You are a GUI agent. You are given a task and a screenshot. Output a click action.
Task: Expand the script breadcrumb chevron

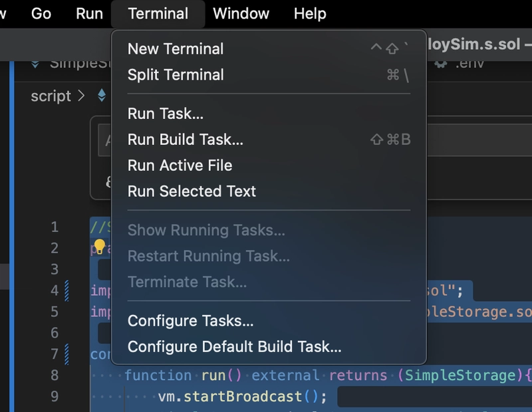pyautogui.click(x=81, y=96)
